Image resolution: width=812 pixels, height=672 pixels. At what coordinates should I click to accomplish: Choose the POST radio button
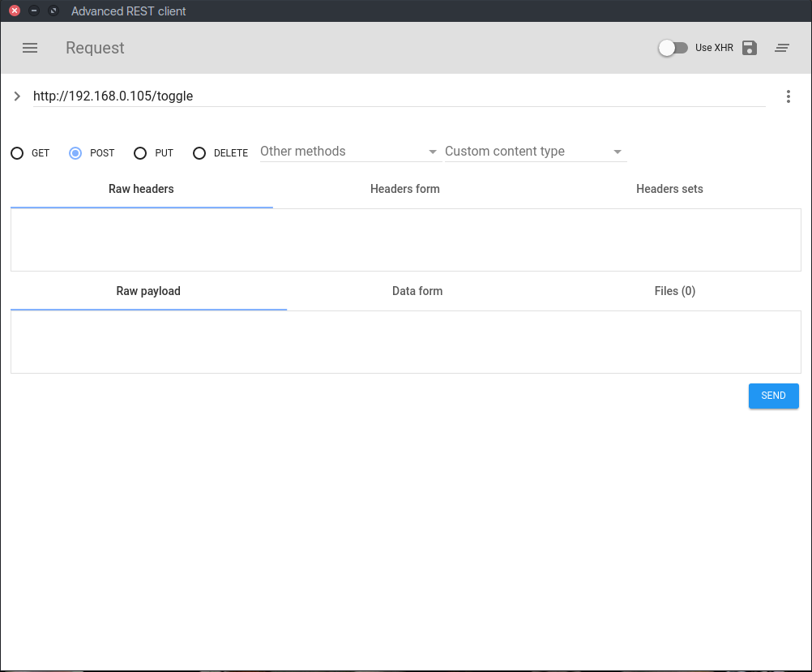point(76,153)
